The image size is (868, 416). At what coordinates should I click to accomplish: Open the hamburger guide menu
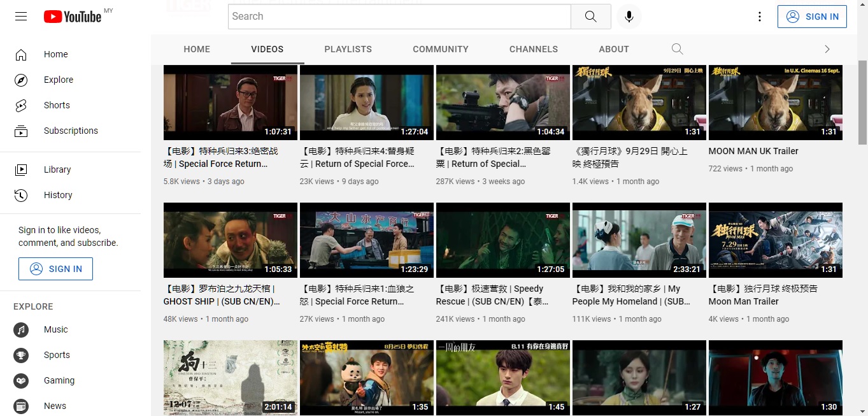pos(21,17)
